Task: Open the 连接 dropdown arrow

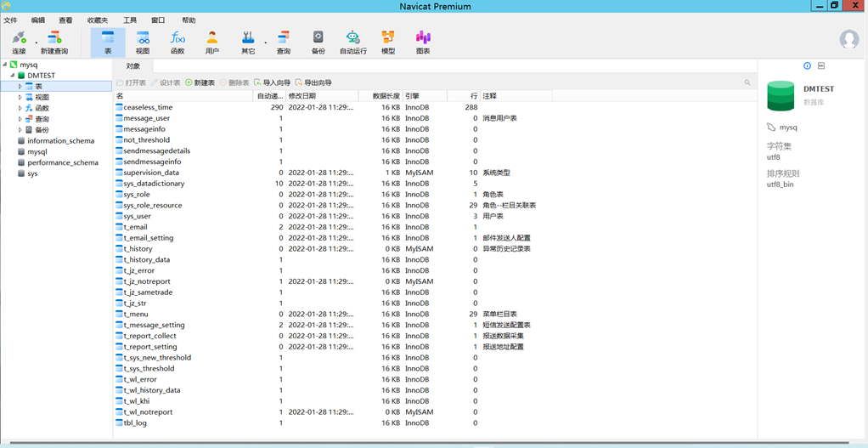Action: (37, 43)
